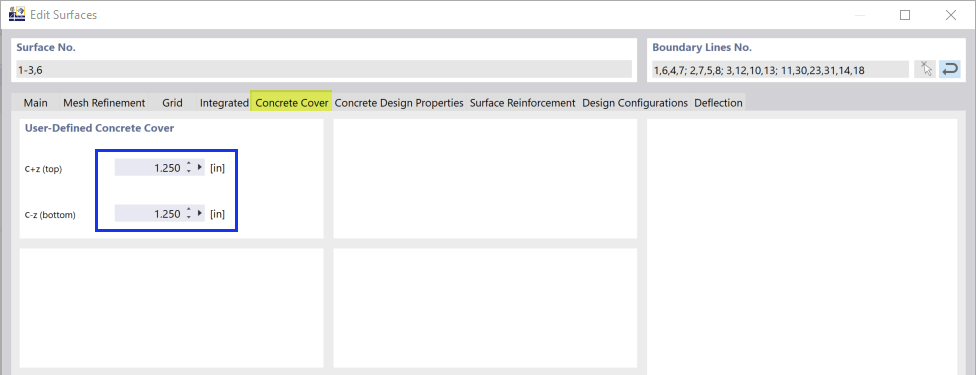Increase the c+z (top) cover with up arrow
Viewport: 976px width, 375px height.
click(x=189, y=164)
